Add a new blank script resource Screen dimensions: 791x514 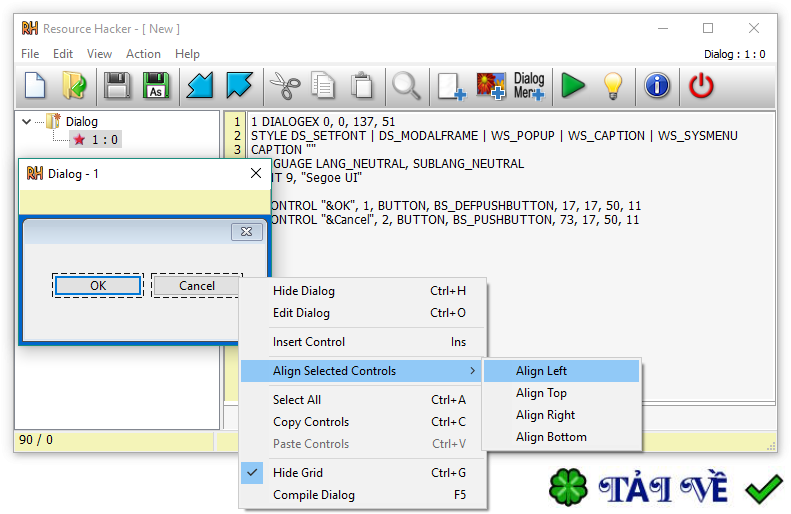click(451, 86)
